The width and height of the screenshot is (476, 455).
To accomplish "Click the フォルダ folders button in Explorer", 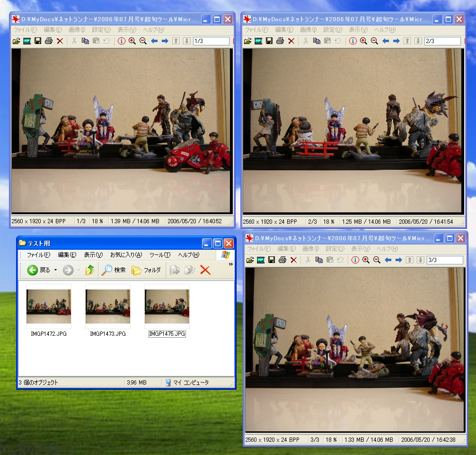I will 146,270.
